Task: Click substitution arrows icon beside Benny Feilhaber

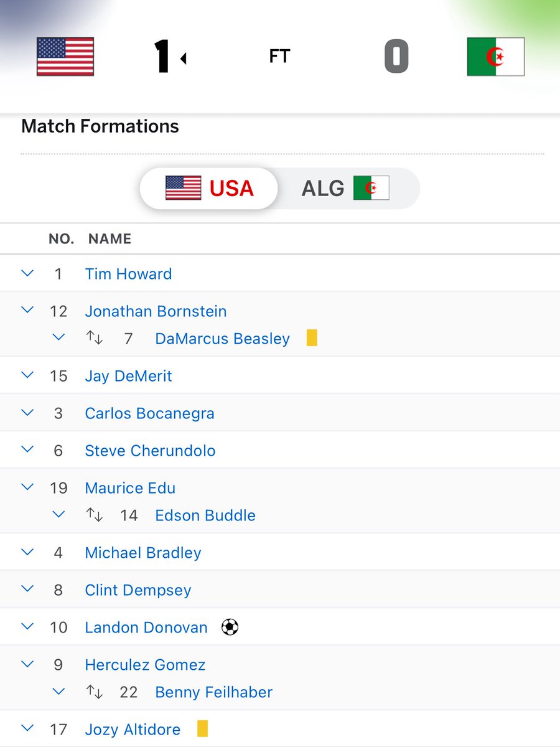Action: click(x=94, y=692)
